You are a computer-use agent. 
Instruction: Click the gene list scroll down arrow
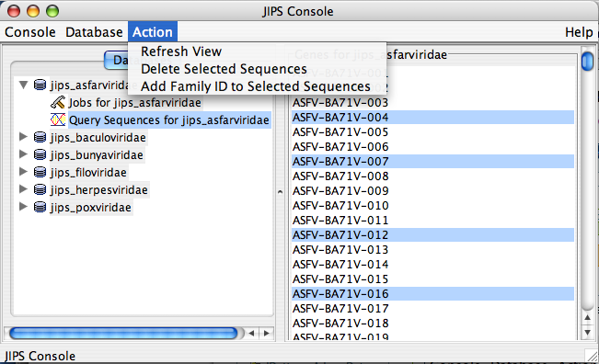pos(588,333)
